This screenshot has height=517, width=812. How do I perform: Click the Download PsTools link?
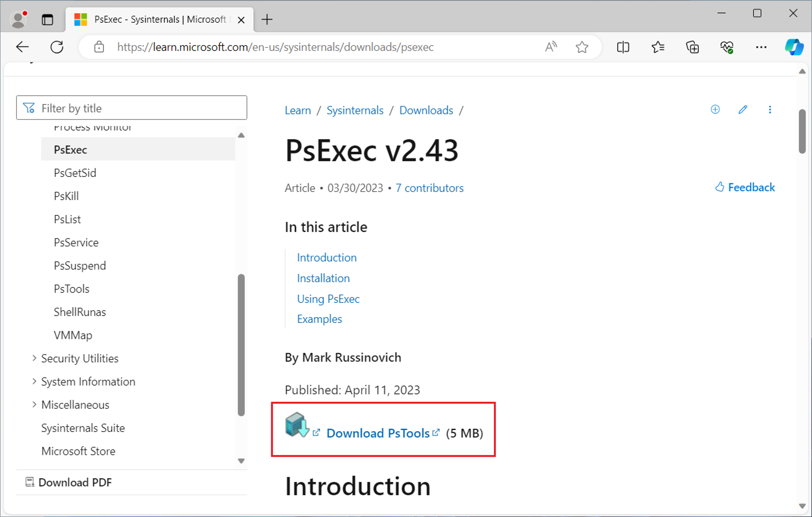click(378, 433)
